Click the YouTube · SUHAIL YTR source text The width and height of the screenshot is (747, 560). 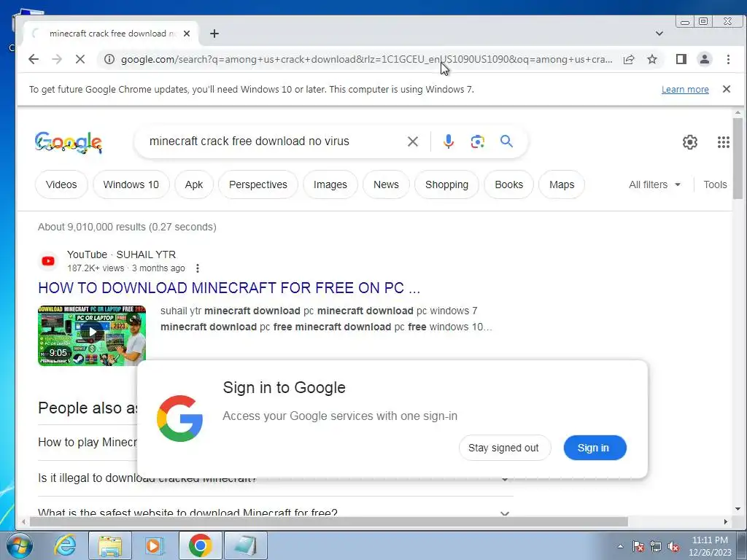pos(122,254)
